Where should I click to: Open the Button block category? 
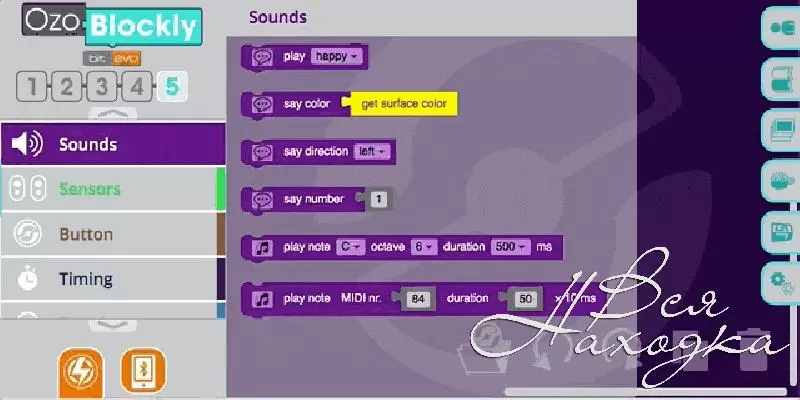tap(110, 235)
